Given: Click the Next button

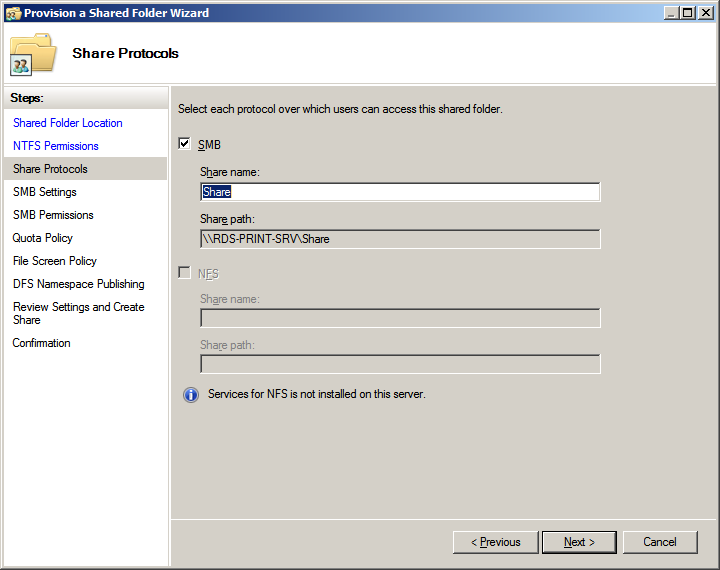Looking at the screenshot, I should coord(579,542).
